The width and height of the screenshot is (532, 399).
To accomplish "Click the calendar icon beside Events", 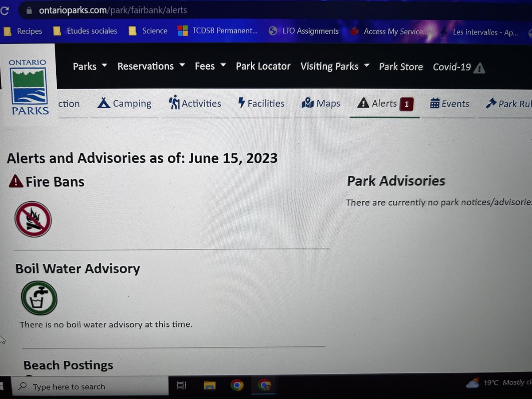I will tap(435, 104).
